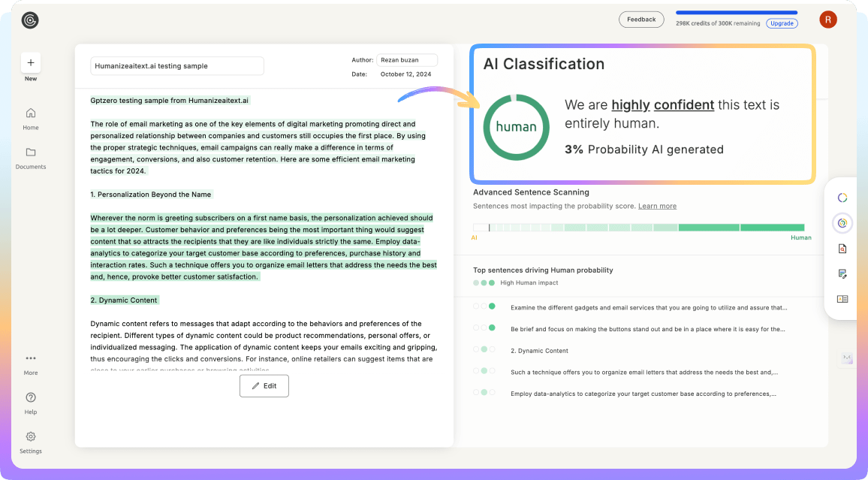
Task: Select sentence 'Such a technique offers you to organize'
Action: 643,372
